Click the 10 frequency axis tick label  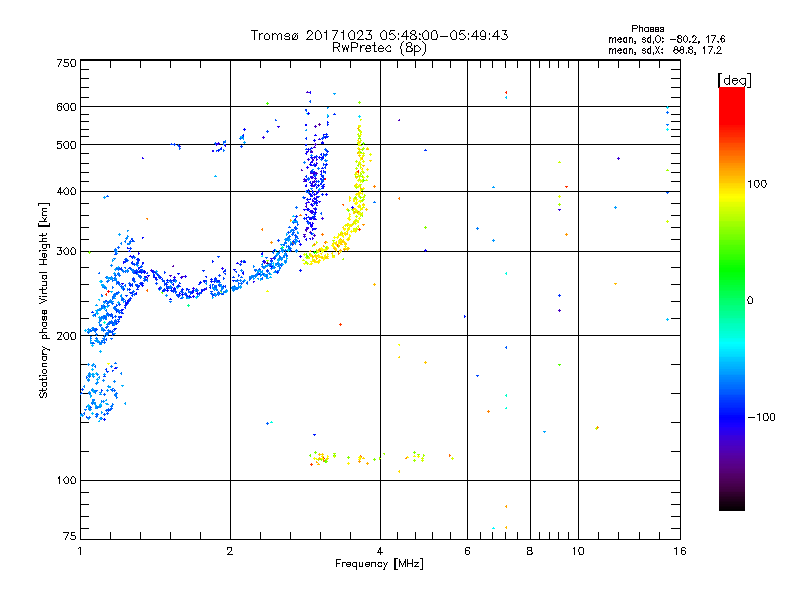point(578,551)
